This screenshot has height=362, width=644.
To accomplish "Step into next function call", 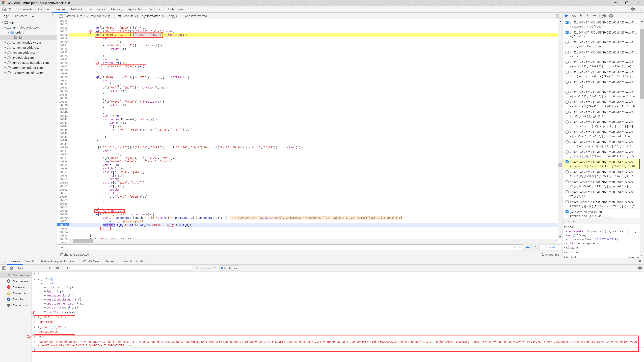I will point(581,16).
